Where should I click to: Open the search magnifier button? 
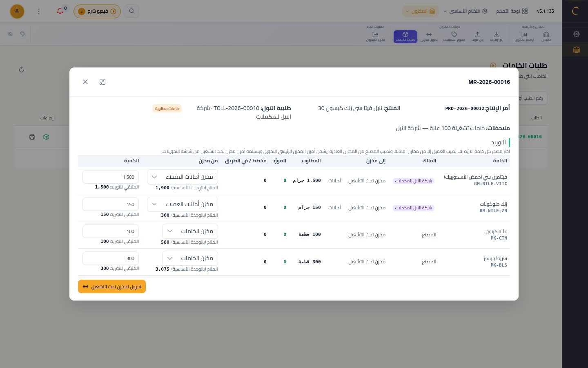(x=131, y=11)
